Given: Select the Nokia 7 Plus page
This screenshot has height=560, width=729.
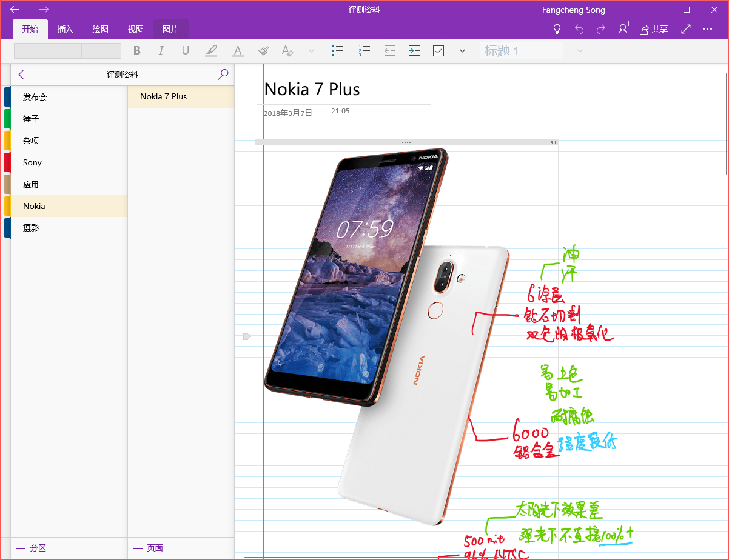Looking at the screenshot, I should coord(181,96).
